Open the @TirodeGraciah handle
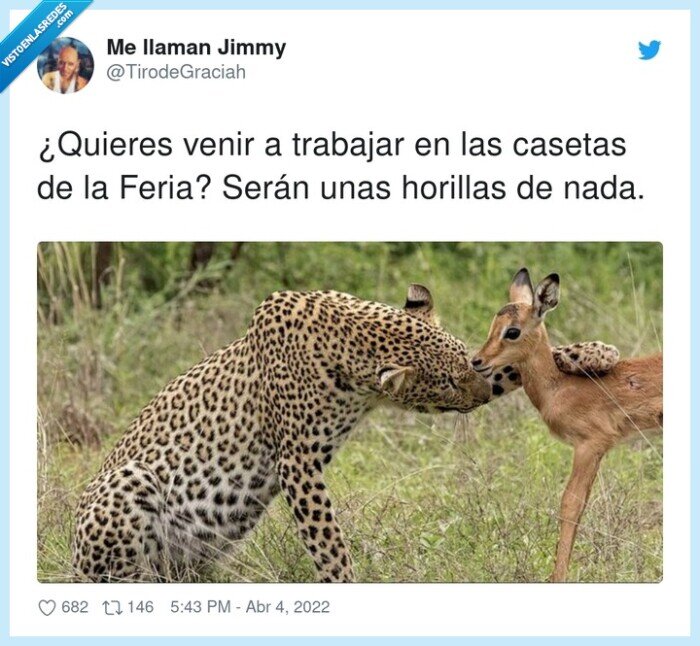The width and height of the screenshot is (700, 646). 176,71
